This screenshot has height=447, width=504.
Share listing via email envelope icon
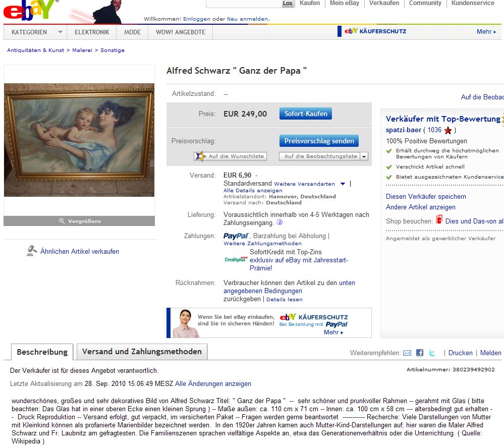tap(407, 353)
